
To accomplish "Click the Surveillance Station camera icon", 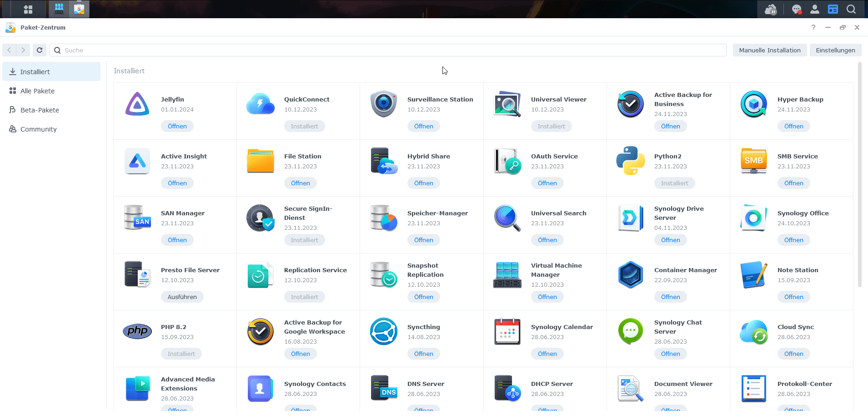I will pyautogui.click(x=384, y=104).
